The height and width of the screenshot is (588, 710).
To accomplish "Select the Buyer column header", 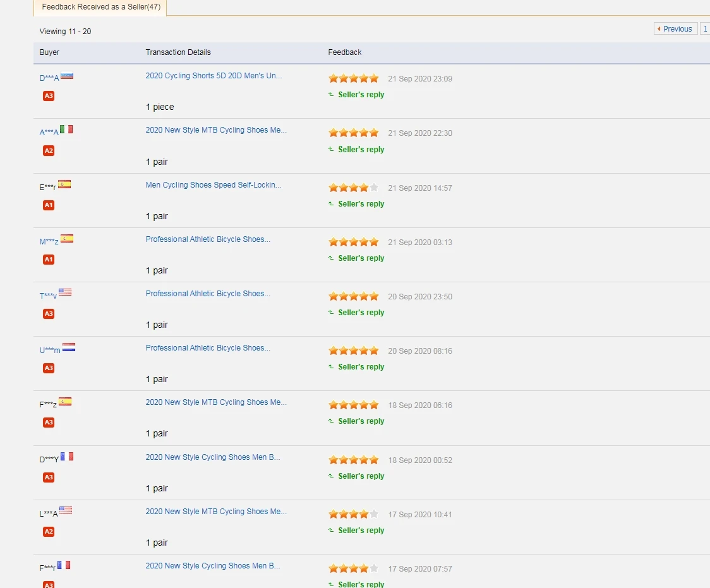I will (x=49, y=52).
